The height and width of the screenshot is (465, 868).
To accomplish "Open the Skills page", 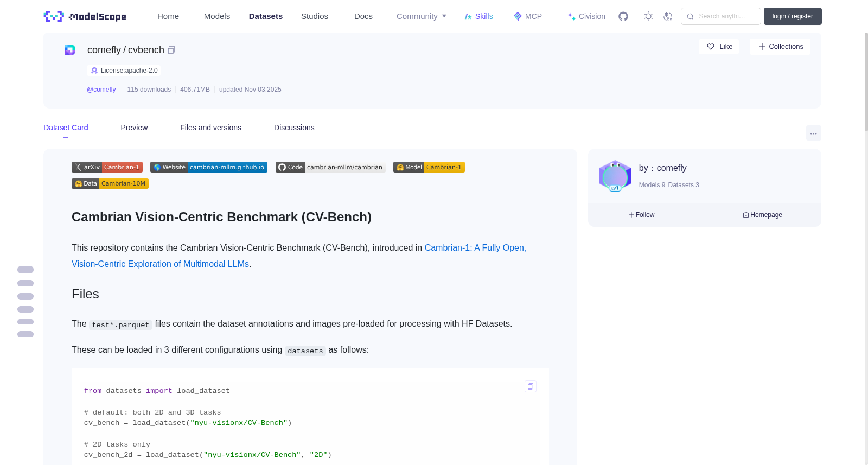I will 478,16.
